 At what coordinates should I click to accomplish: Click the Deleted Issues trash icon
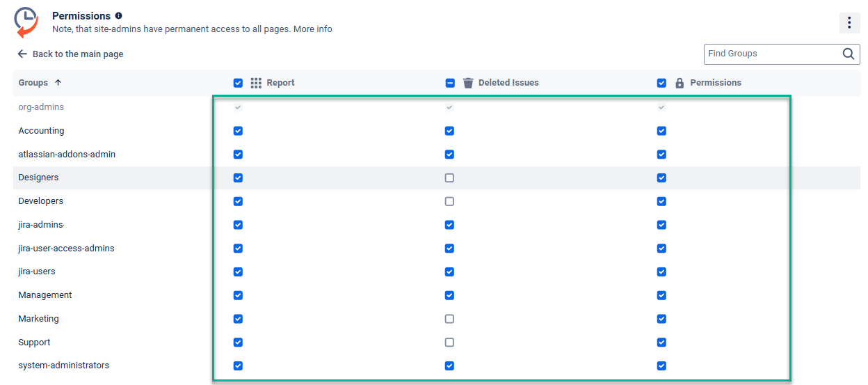tap(468, 83)
